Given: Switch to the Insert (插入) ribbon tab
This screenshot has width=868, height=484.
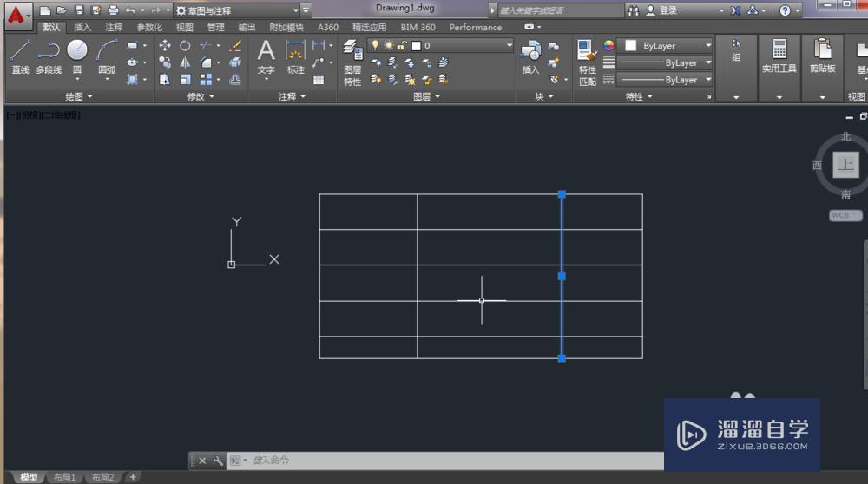Looking at the screenshot, I should pyautogui.click(x=82, y=27).
